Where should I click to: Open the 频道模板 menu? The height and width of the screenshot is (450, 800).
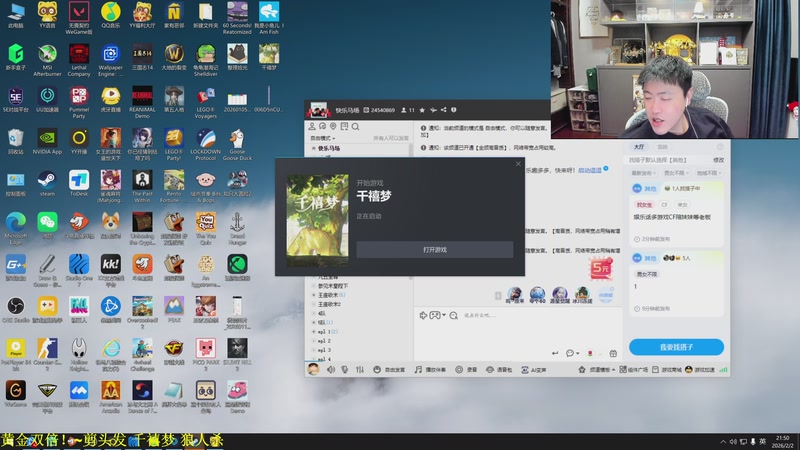pos(596,369)
